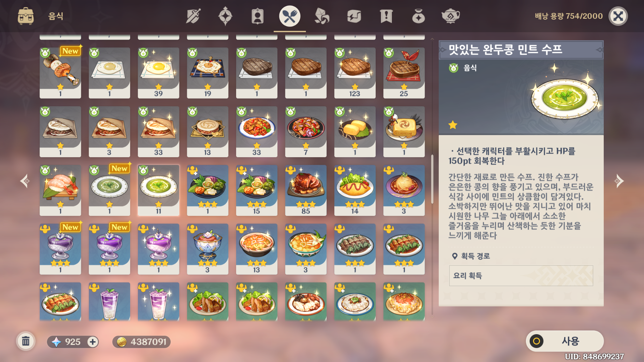
Task: Close the inventory with the X button
Action: click(618, 16)
